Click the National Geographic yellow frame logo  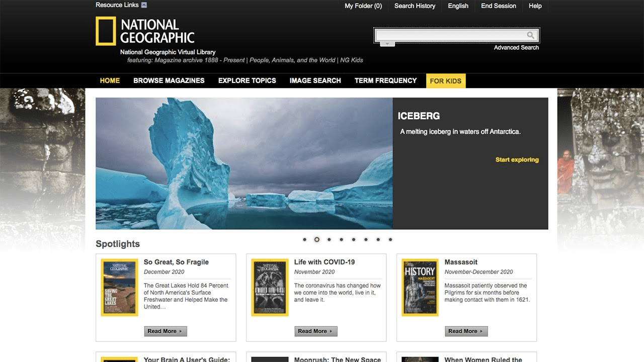point(106,31)
